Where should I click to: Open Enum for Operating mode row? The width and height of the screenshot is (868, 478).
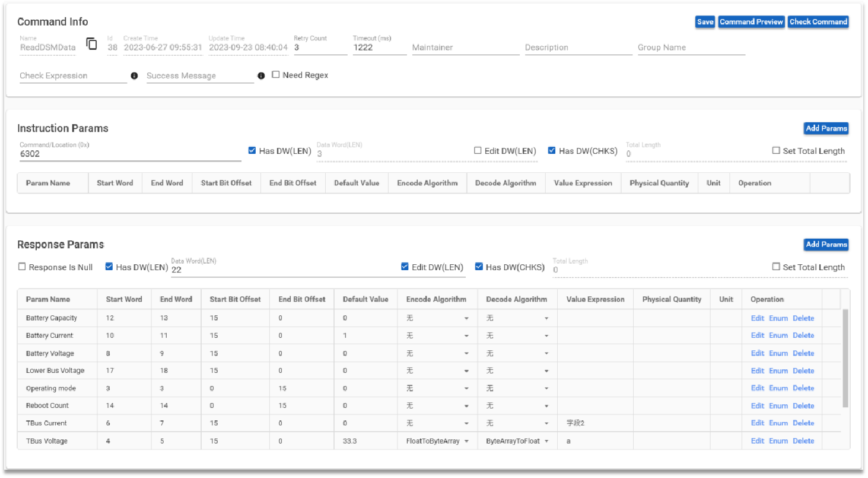click(x=778, y=388)
